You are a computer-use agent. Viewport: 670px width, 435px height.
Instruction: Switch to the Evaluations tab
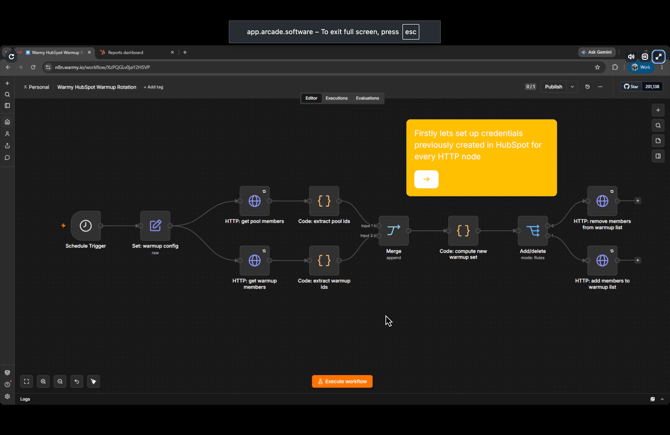(367, 98)
